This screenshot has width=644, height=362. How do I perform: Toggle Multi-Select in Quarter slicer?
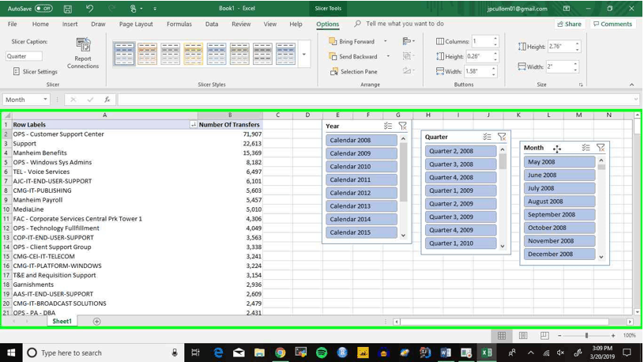[487, 137]
